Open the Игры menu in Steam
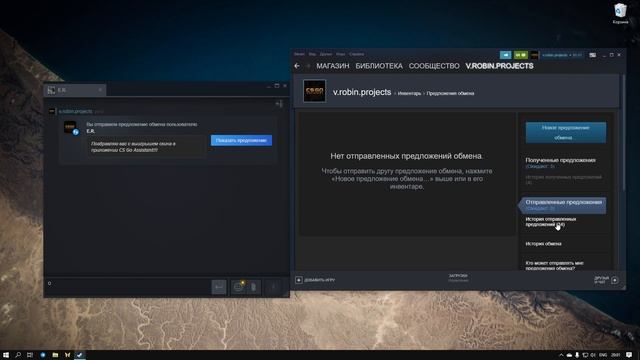640x360 pixels. point(340,54)
